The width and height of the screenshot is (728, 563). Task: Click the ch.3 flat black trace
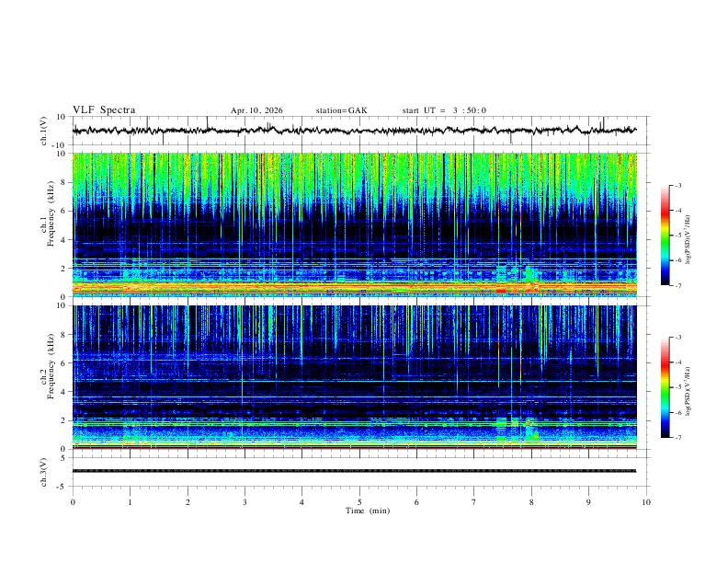click(x=354, y=471)
